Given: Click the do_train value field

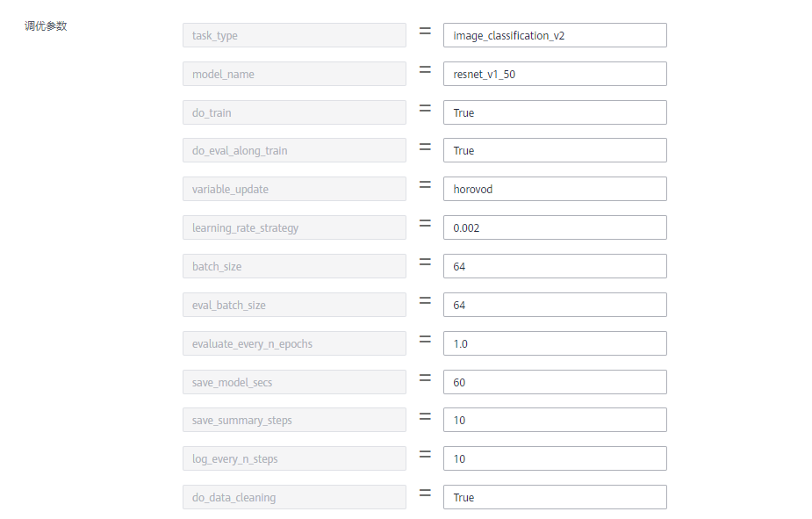Looking at the screenshot, I should tap(554, 112).
